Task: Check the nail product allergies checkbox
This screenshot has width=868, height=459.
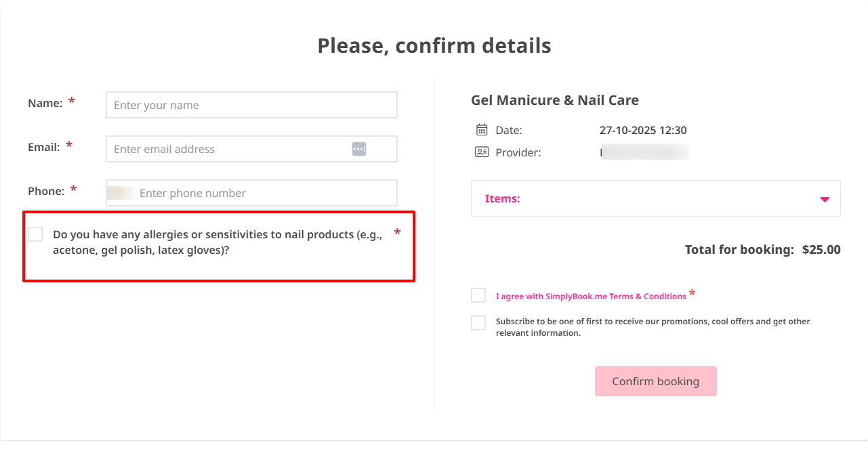Action: point(35,234)
